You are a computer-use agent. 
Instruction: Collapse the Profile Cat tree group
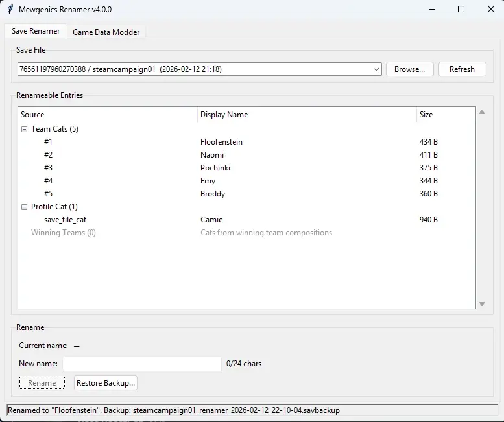pos(24,207)
